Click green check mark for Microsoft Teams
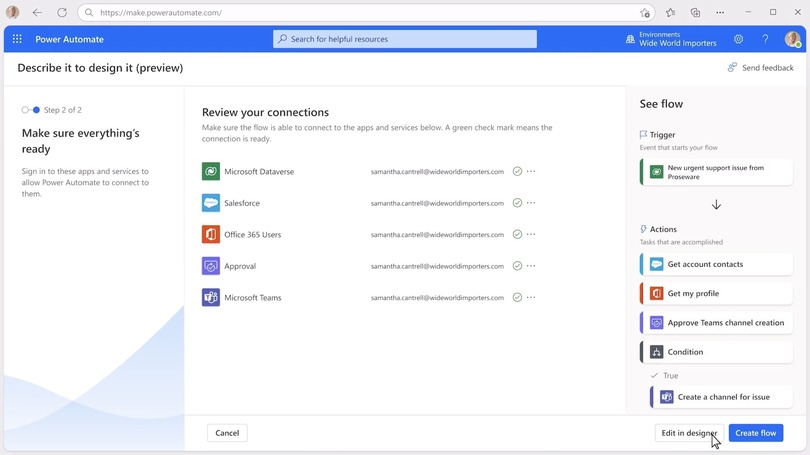The width and height of the screenshot is (810, 455). 517,297
